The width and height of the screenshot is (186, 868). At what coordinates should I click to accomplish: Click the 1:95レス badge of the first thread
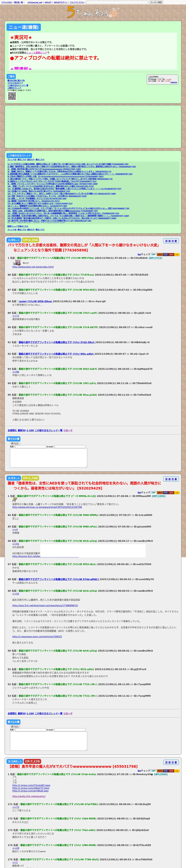pos(14,240)
